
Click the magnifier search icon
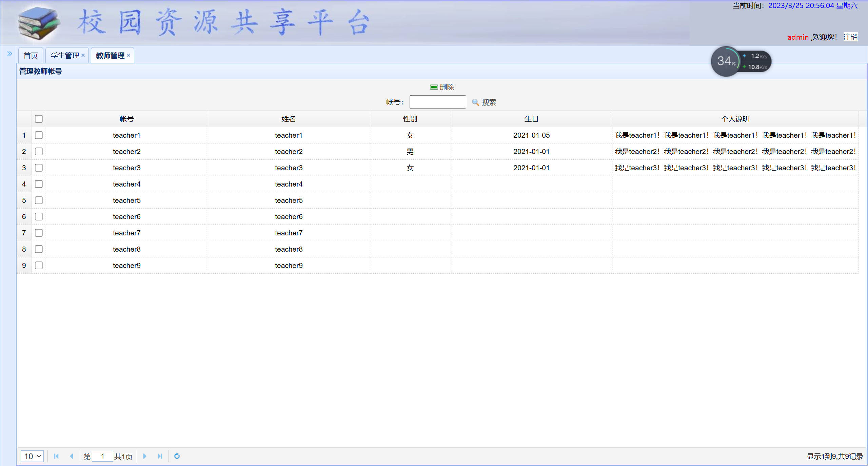(475, 102)
